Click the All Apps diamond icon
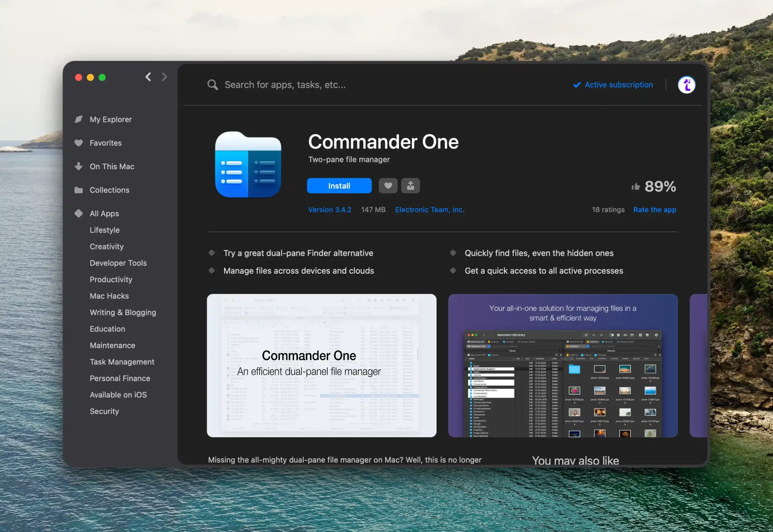773x532 pixels. [x=79, y=213]
